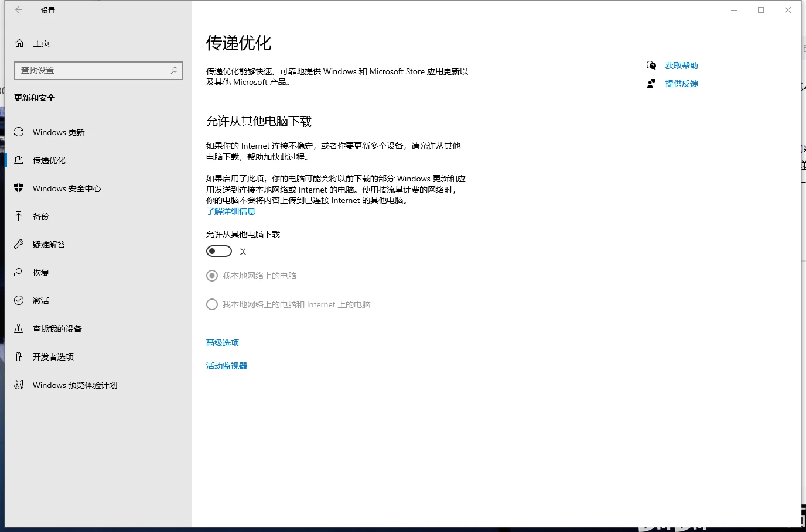Click the 获取帮助 chat bubble icon

click(x=651, y=66)
